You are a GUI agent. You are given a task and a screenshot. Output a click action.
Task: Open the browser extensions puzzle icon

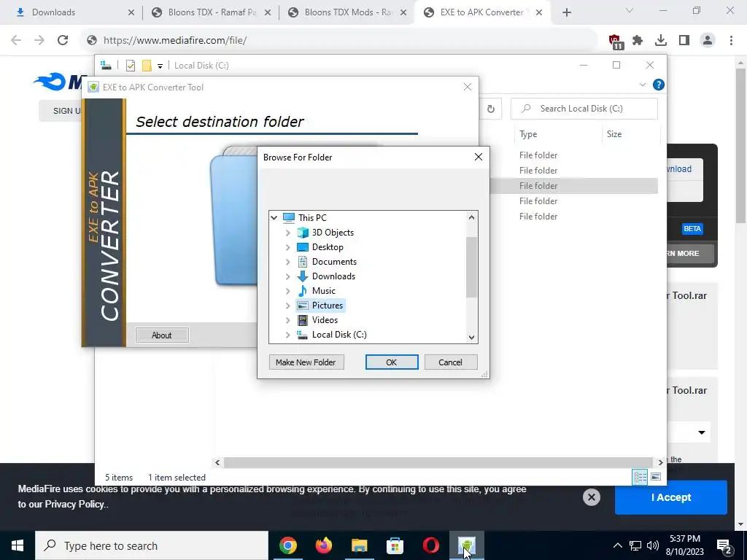point(638,41)
